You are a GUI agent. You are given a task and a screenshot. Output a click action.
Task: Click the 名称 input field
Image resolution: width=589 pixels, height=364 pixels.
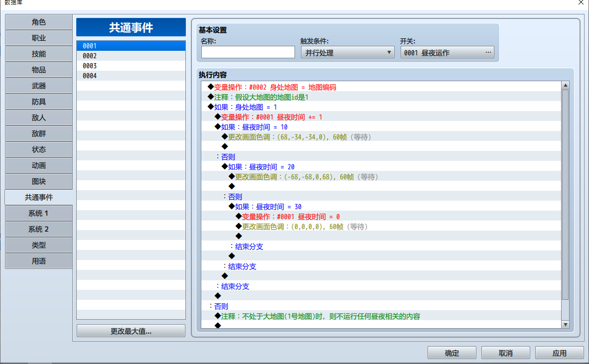pyautogui.click(x=248, y=52)
